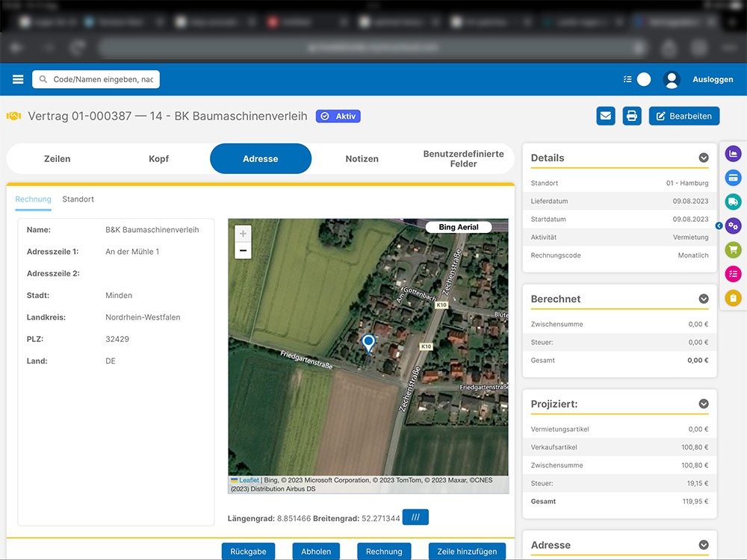The image size is (747, 560).
Task: Click the handshake contract icon beside the title
Action: (13, 116)
